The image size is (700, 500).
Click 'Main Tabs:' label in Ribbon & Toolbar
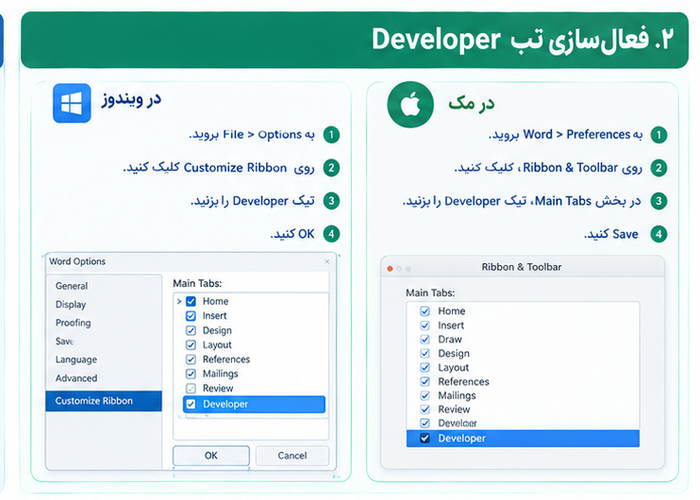430,293
